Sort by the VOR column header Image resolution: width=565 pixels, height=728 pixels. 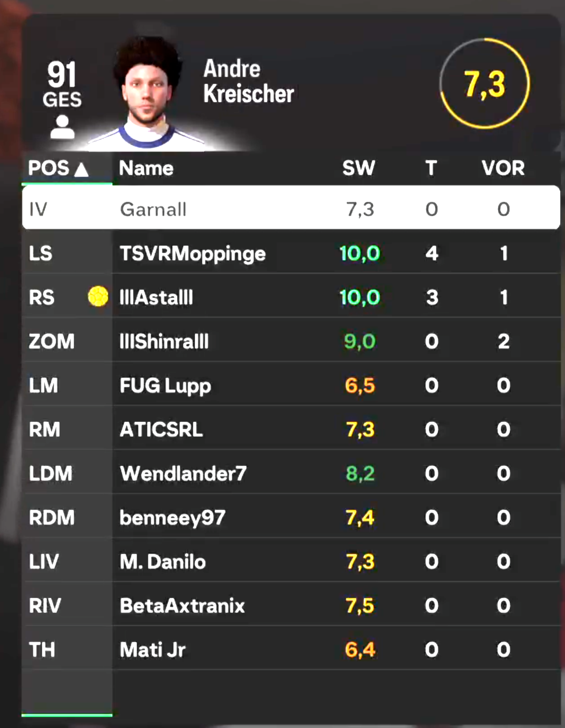(503, 169)
